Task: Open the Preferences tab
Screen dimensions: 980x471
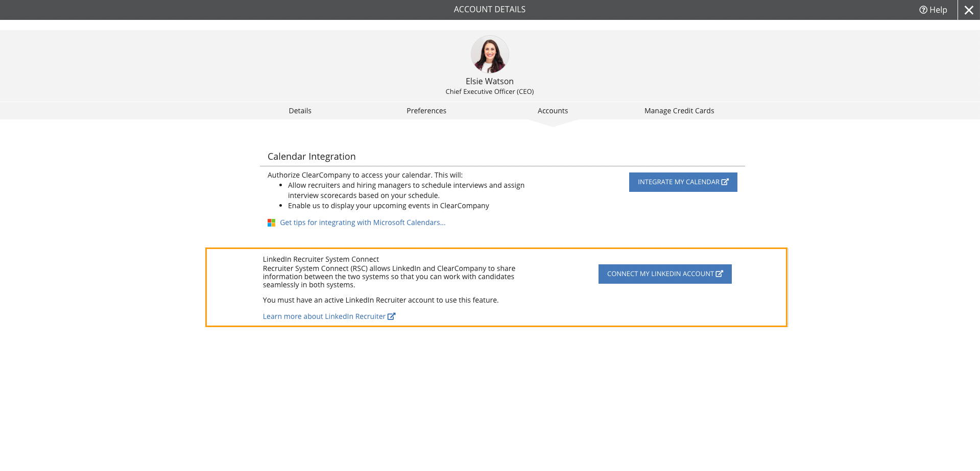Action: coord(426,111)
